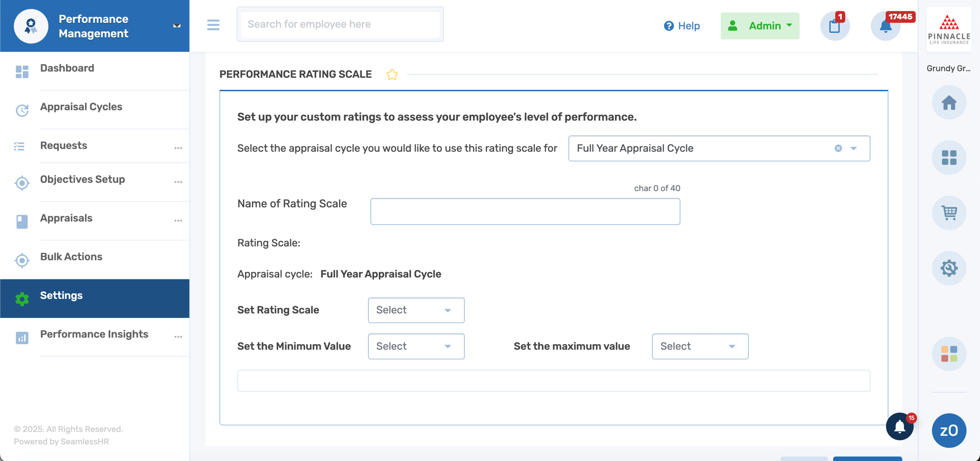Expand the Performance Management module switcher

[x=177, y=26]
